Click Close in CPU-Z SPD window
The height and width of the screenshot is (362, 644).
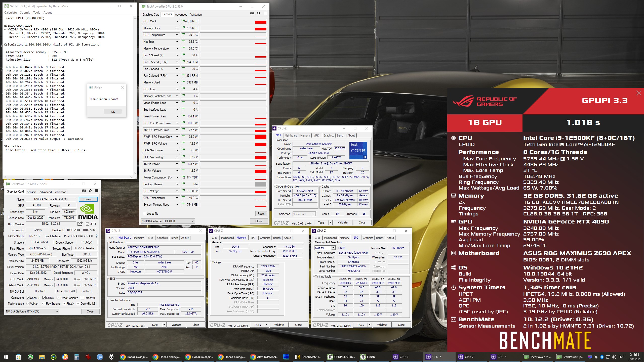coord(401,325)
